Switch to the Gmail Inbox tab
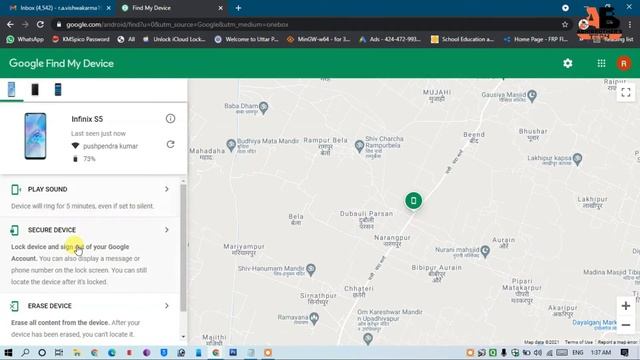 point(59,8)
